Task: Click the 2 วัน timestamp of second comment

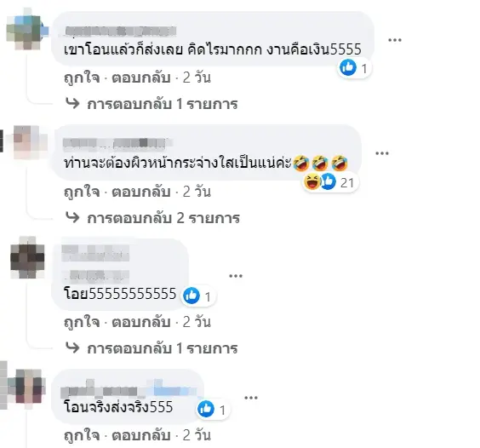Action: click(x=197, y=192)
